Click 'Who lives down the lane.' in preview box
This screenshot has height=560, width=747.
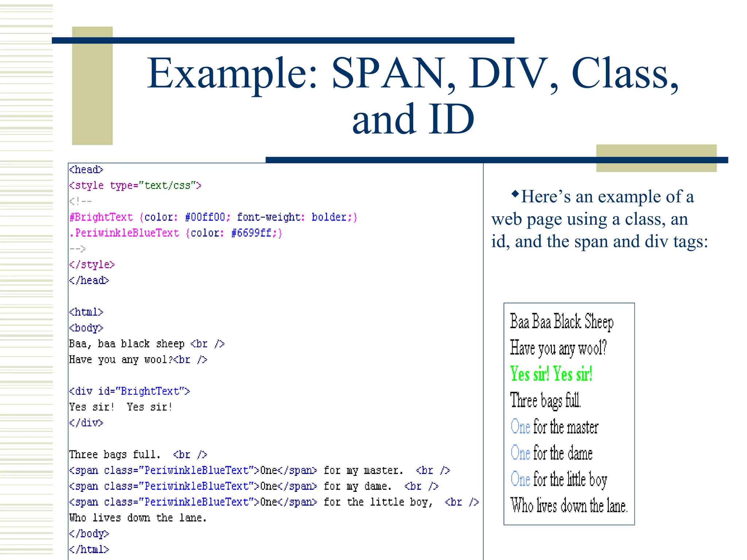coord(569,506)
